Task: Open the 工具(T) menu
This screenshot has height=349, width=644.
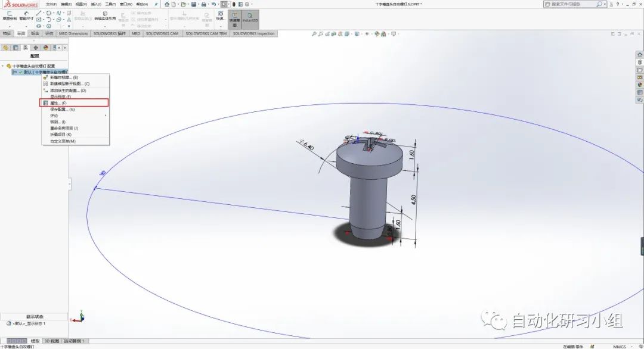Action: (110, 4)
